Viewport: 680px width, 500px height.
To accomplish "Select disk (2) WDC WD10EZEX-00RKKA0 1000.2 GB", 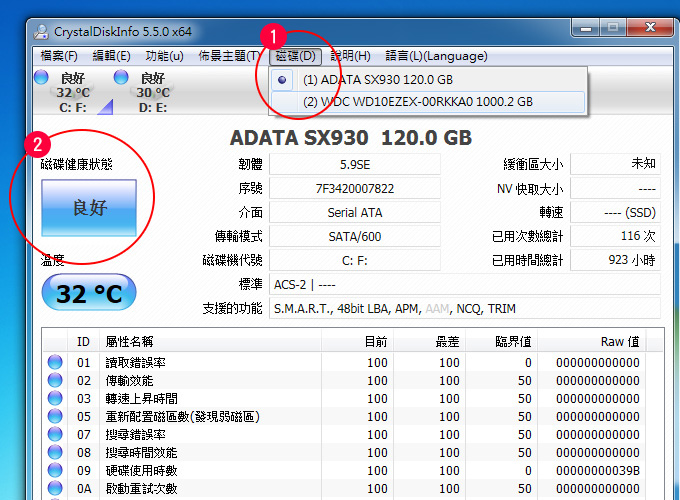I will point(428,102).
